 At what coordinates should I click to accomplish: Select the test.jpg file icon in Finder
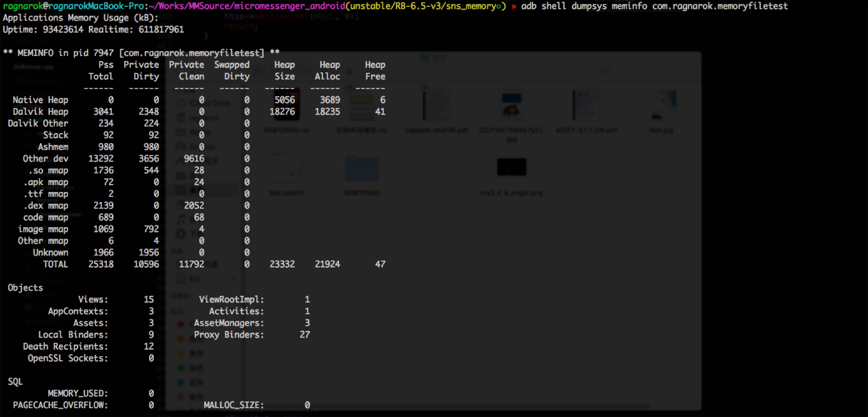tap(661, 106)
